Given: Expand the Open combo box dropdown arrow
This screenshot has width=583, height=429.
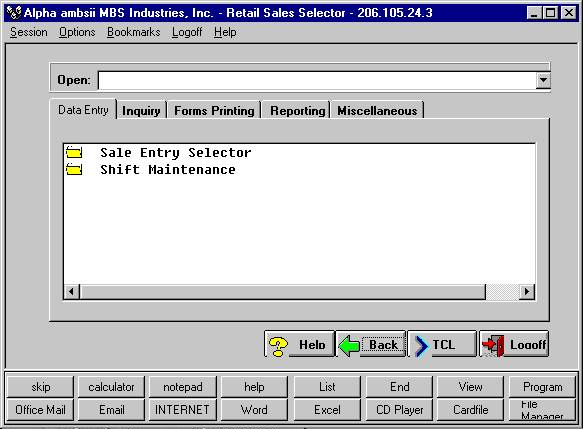Looking at the screenshot, I should (543, 80).
